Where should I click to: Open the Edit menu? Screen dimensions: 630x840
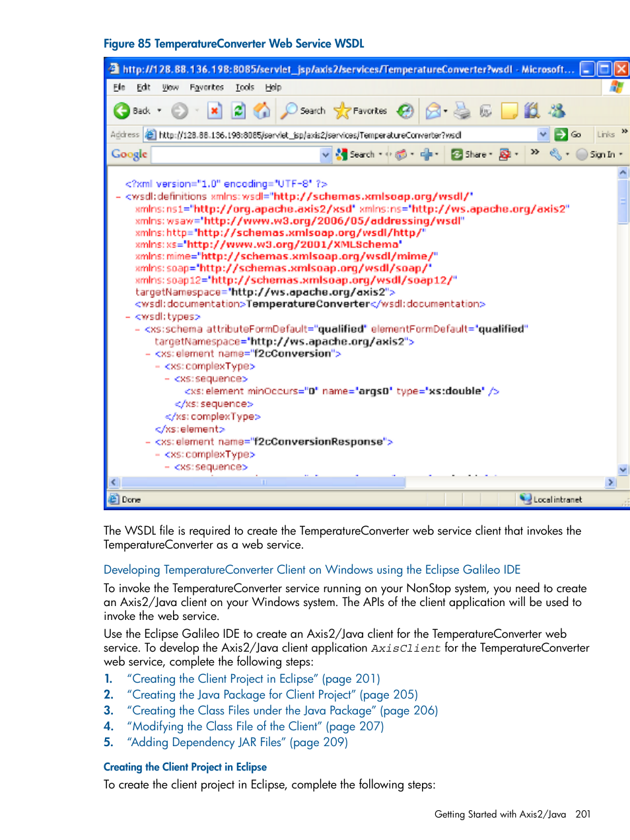click(143, 87)
